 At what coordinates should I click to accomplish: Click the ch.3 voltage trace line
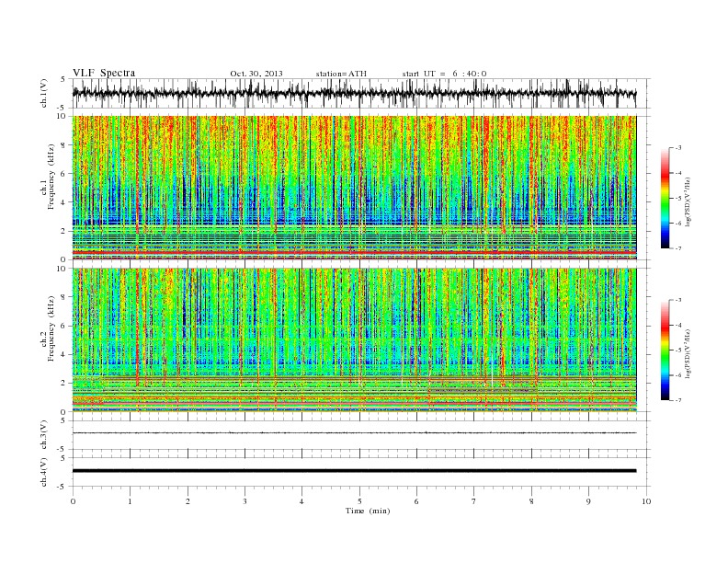354,433
